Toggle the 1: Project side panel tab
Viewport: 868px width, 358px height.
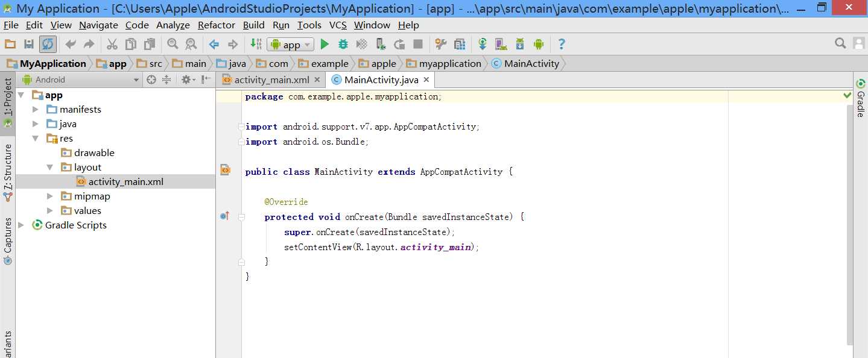[x=8, y=102]
